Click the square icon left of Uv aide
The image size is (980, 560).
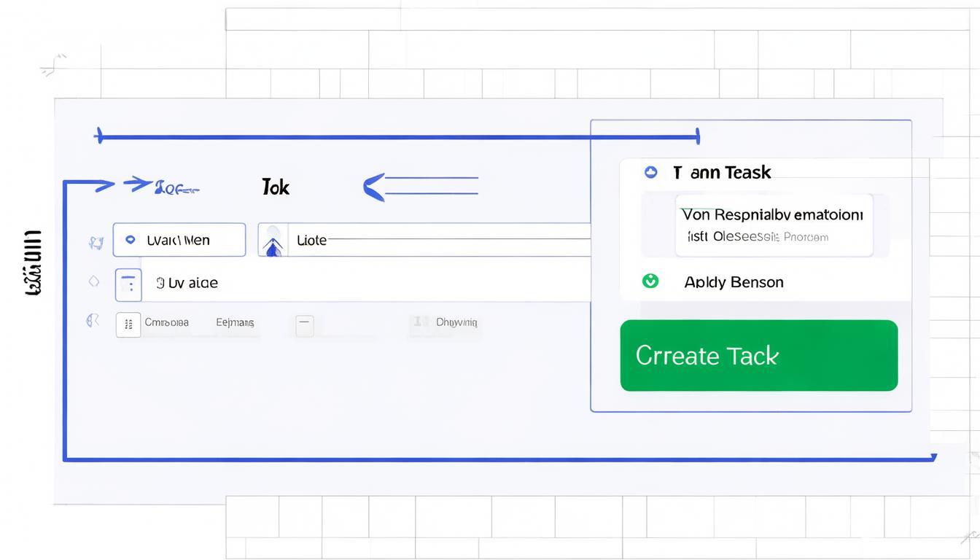point(128,284)
